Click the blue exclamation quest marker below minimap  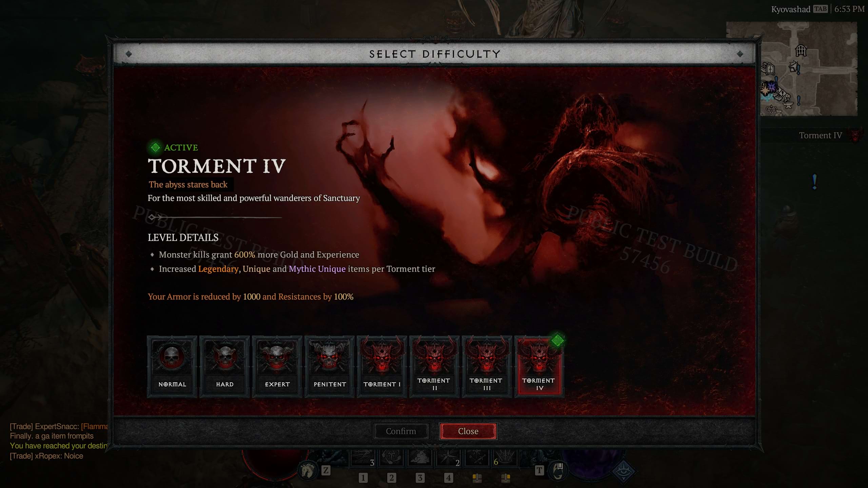coord(814,182)
